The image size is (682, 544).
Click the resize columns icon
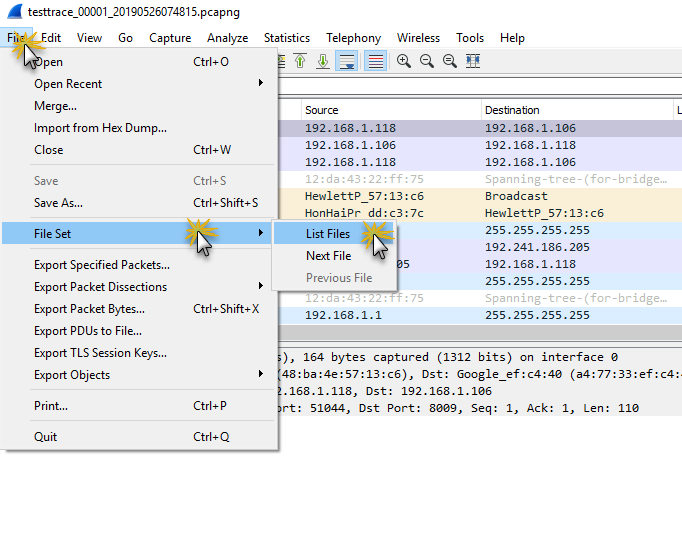[473, 61]
